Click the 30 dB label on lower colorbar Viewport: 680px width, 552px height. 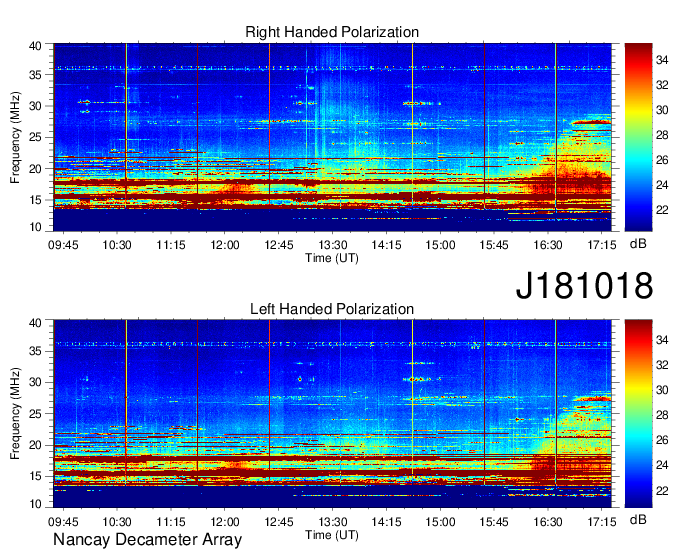click(x=662, y=390)
